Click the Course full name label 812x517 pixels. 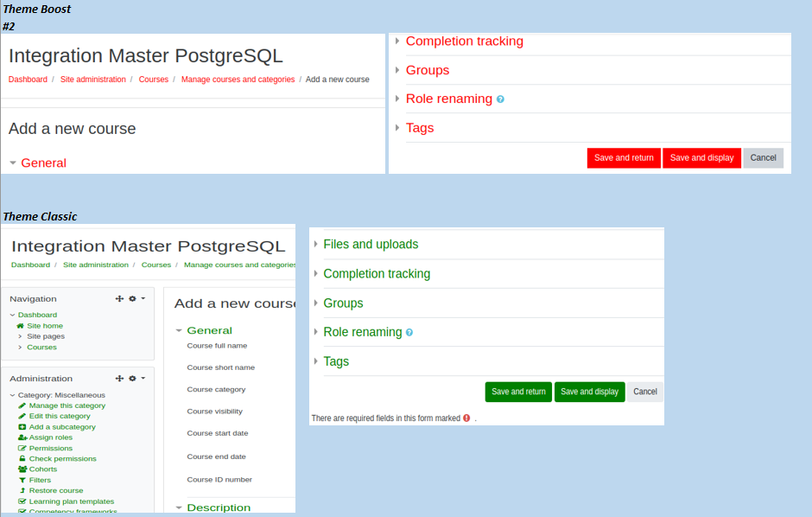(x=217, y=346)
